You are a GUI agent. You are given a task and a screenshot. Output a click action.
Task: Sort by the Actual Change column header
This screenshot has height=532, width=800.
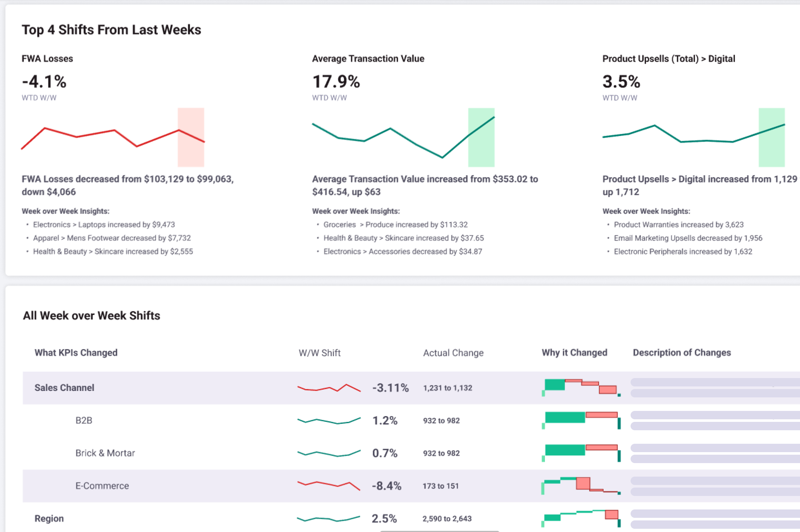pyautogui.click(x=453, y=353)
